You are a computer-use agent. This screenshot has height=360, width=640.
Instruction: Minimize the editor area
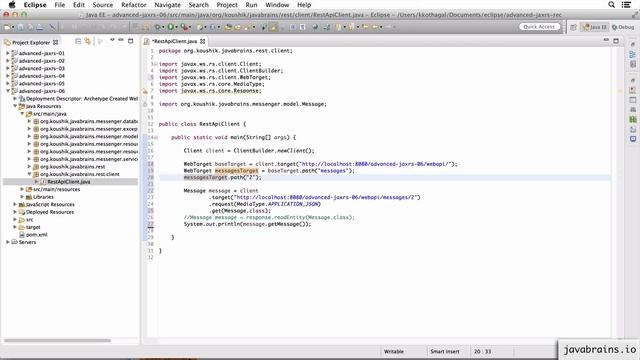[x=606, y=40]
